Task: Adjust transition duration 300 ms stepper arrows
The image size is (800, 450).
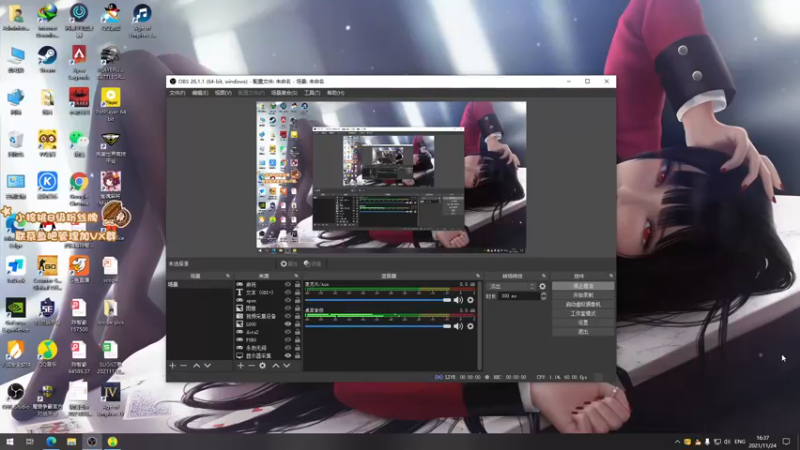Action: pyautogui.click(x=543, y=296)
